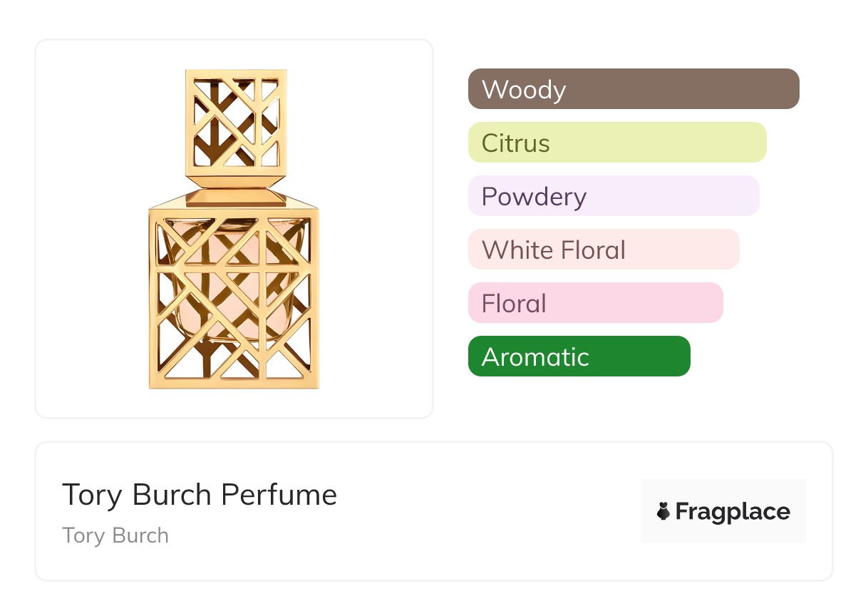Open the Tory Burch Perfume title
Viewport: 868px width, 616px height.
point(199,495)
